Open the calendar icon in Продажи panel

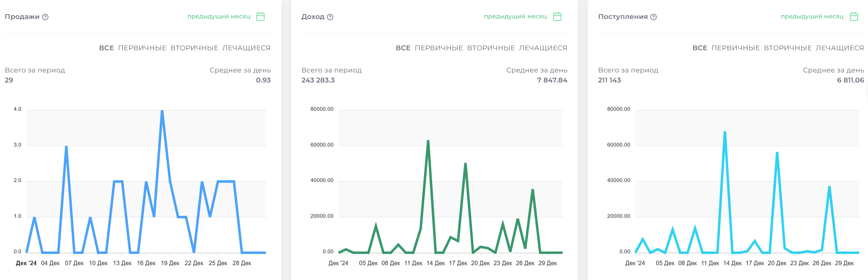coord(261,17)
